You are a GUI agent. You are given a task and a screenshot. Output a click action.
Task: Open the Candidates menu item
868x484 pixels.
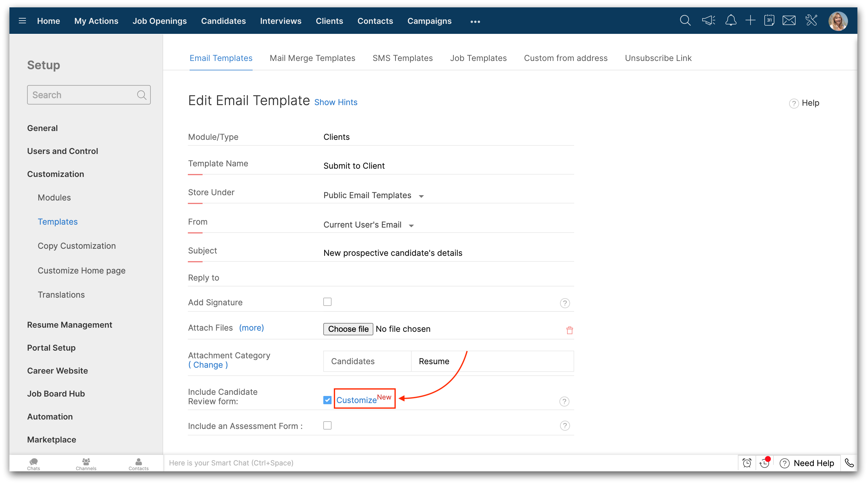coord(223,21)
